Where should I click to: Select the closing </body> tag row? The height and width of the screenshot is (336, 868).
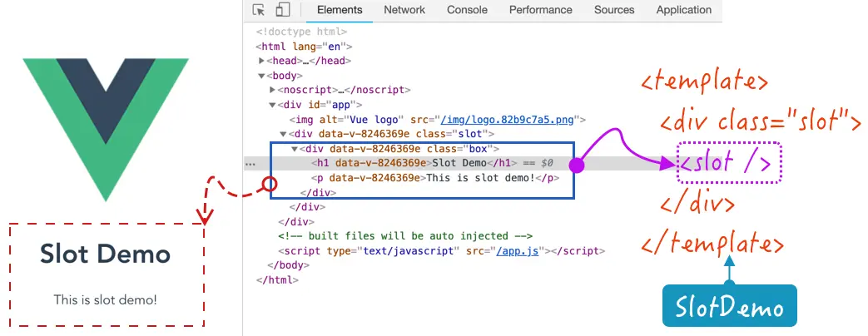pos(288,265)
